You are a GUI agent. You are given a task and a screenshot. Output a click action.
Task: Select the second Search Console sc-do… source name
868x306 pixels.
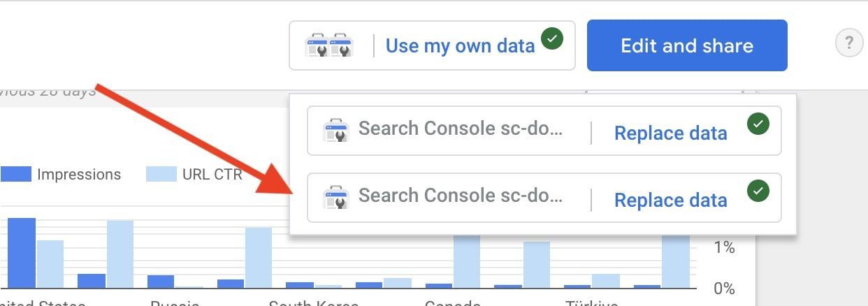[460, 196]
